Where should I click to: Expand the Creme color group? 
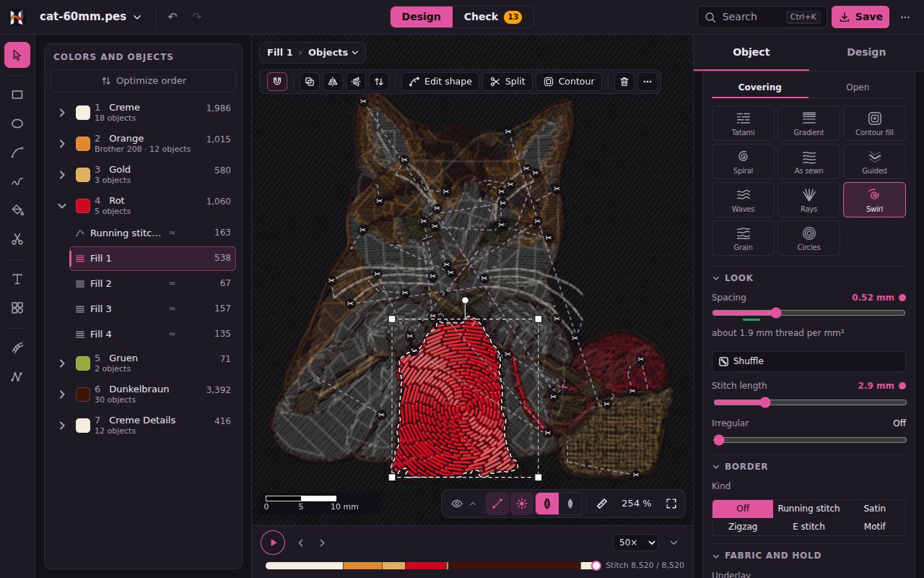[62, 112]
